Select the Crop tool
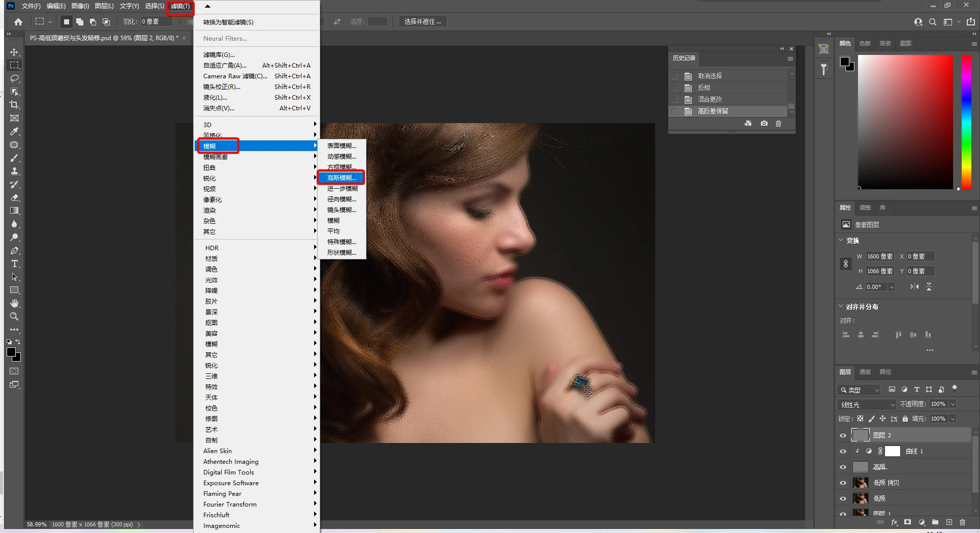 click(14, 105)
